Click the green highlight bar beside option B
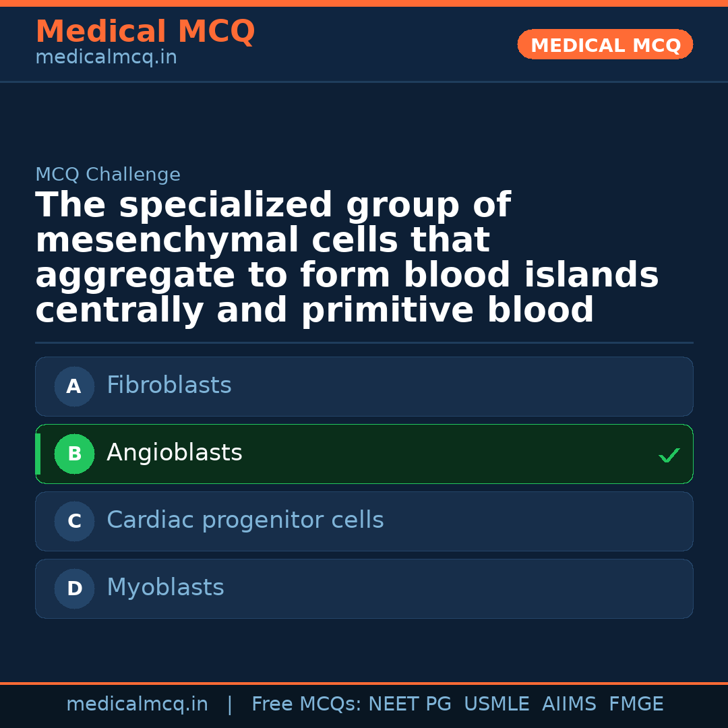Screen dimensions: 728x728 (x=37, y=454)
